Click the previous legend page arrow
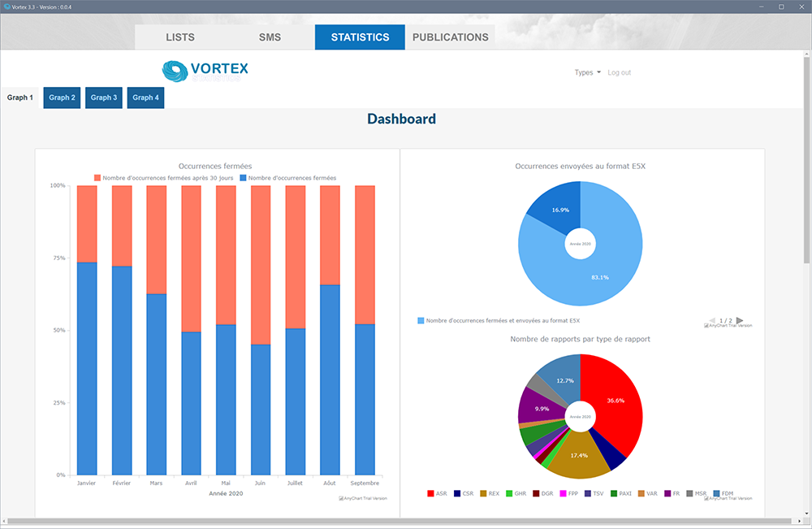This screenshot has height=529, width=812. pos(713,321)
